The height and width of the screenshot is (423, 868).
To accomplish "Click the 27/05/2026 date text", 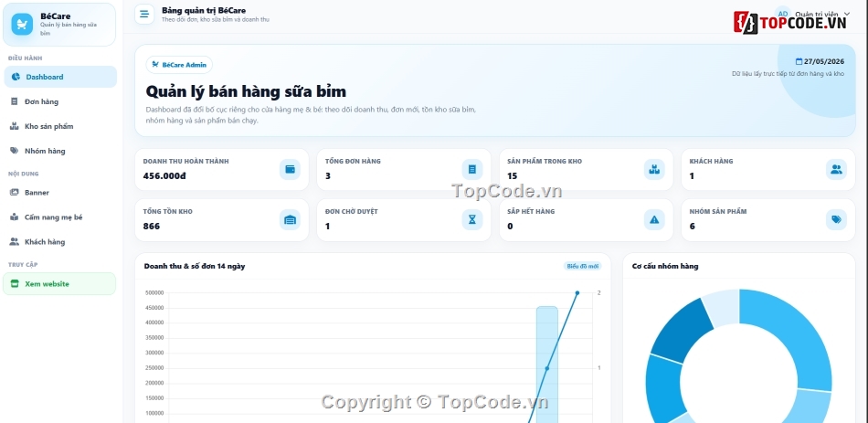I will [x=824, y=61].
